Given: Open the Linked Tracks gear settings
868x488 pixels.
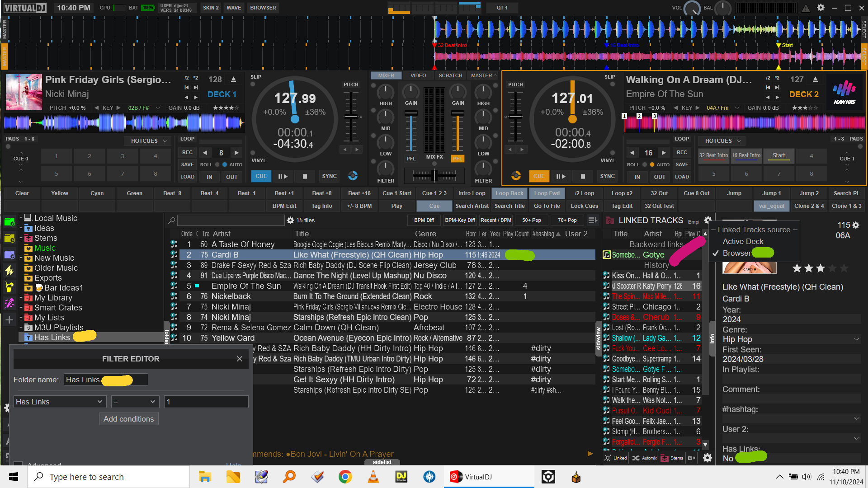Looking at the screenshot, I should point(708,221).
